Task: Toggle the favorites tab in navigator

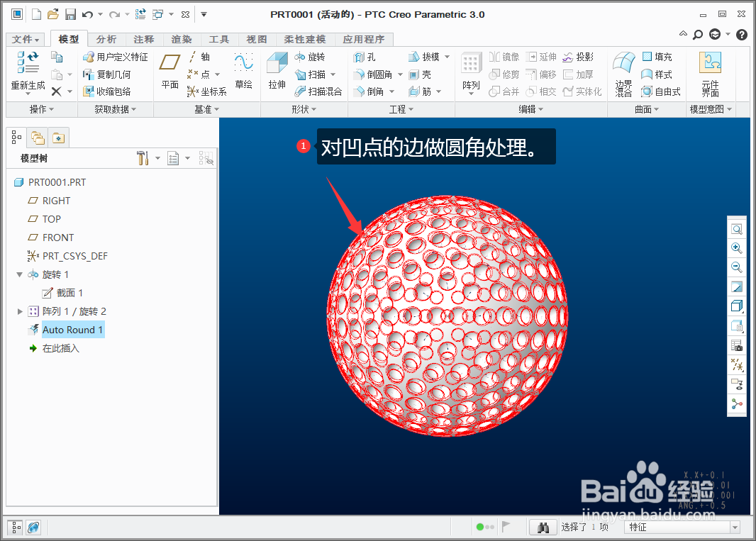Action: click(x=58, y=138)
